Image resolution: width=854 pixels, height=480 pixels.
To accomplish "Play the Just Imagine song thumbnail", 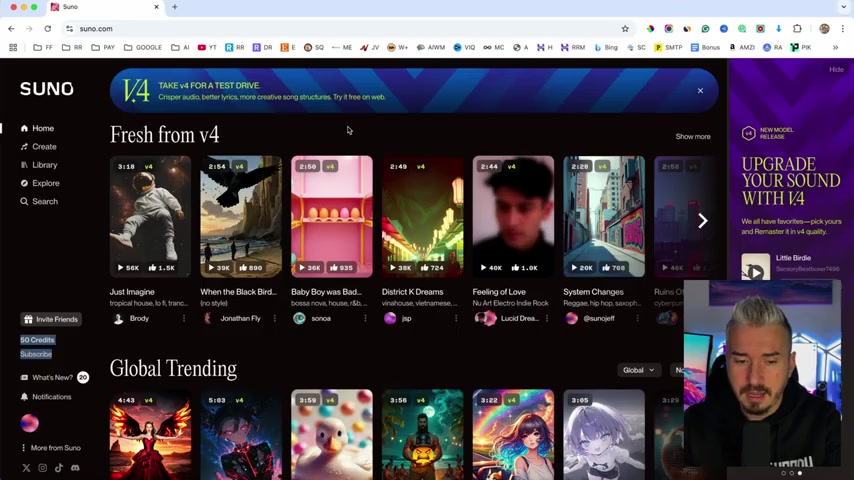I will tap(150, 216).
